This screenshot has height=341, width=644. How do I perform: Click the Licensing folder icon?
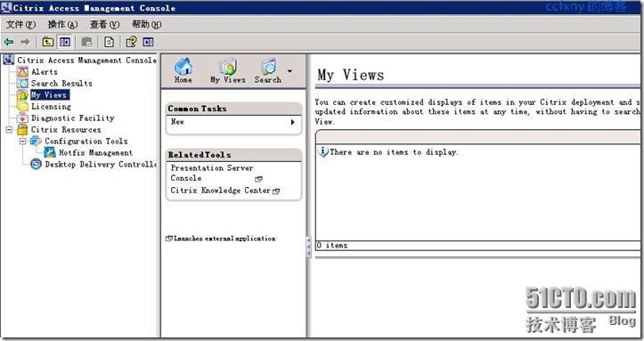(x=22, y=106)
